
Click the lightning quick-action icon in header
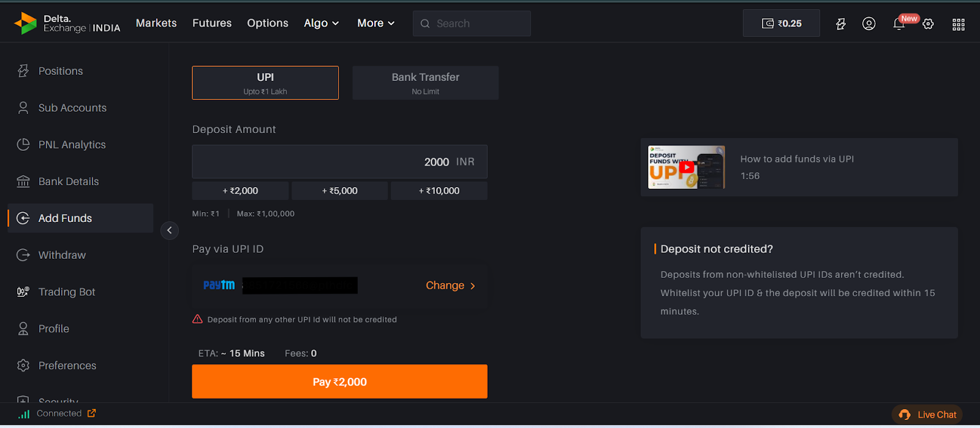pos(841,23)
